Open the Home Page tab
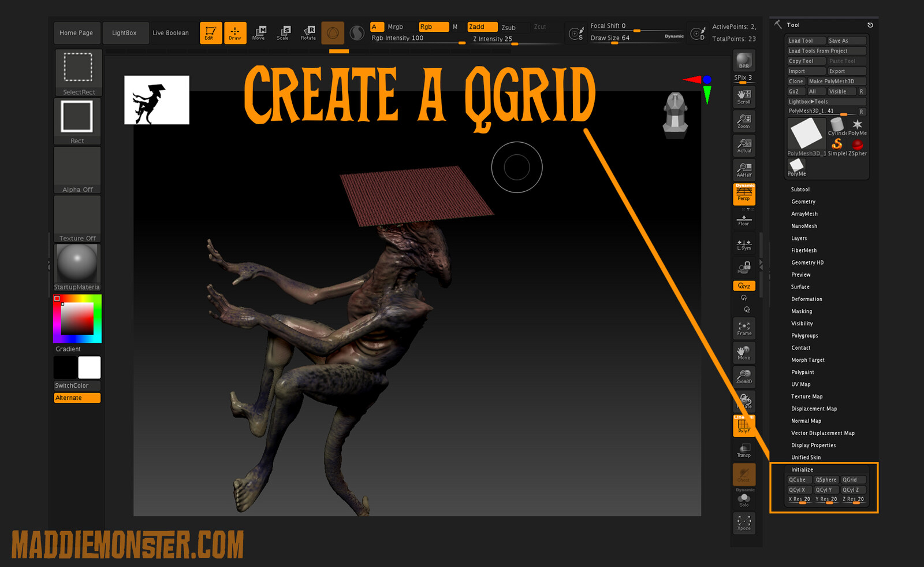This screenshot has width=924, height=567. [x=76, y=33]
